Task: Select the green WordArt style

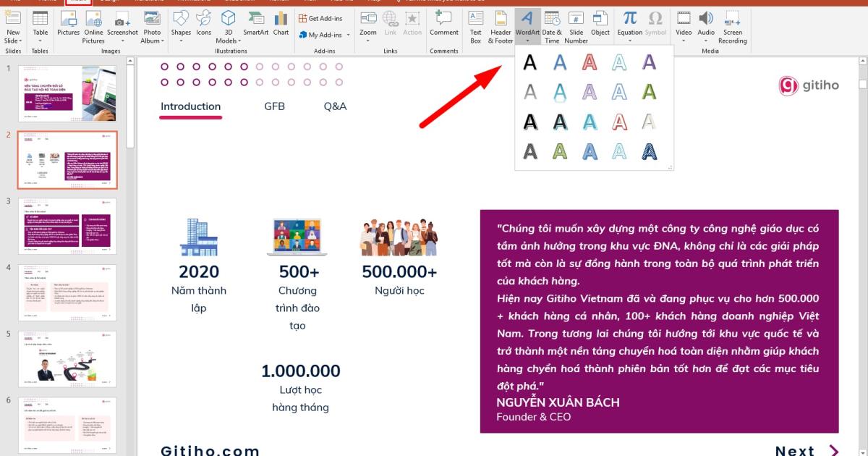Action: [649, 92]
